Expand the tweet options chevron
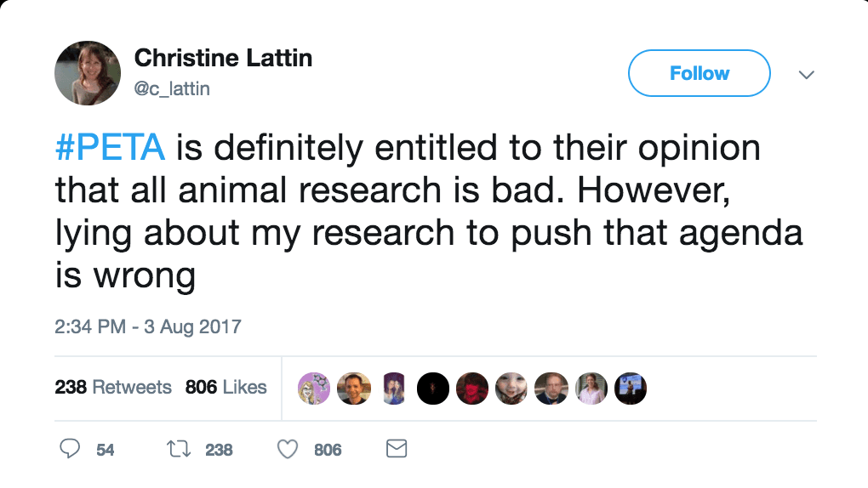This screenshot has width=868, height=488. 806,75
